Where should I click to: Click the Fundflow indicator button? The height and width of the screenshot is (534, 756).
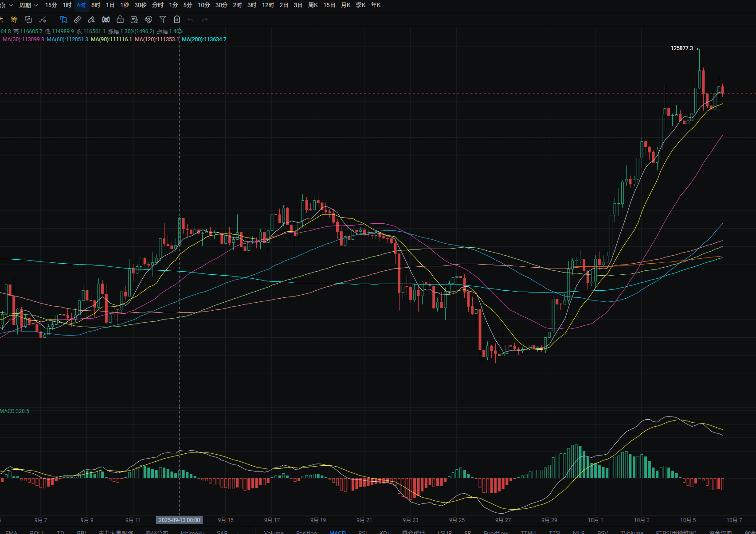pos(496,532)
